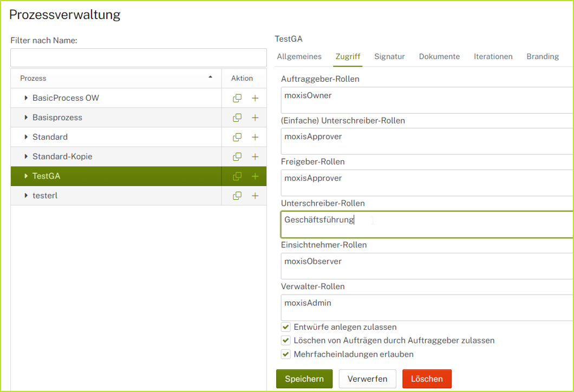Click the Speichern button
This screenshot has width=574, height=392.
pos(304,378)
